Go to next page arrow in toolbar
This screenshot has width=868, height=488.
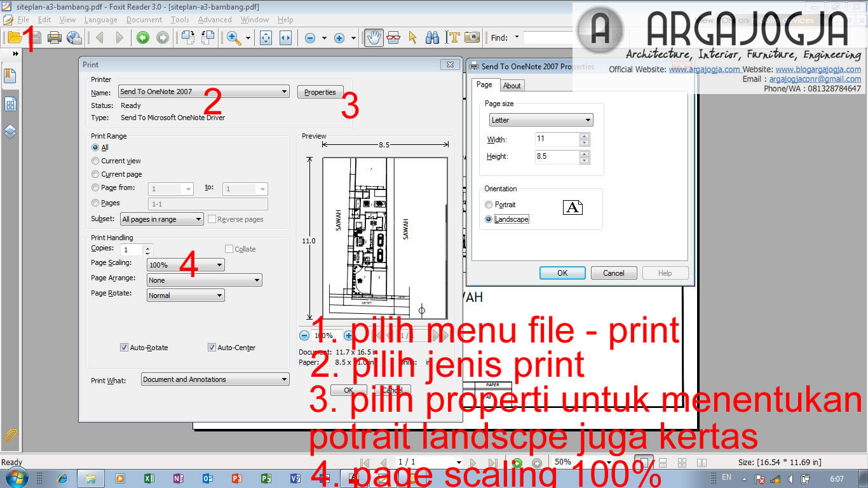point(119,38)
